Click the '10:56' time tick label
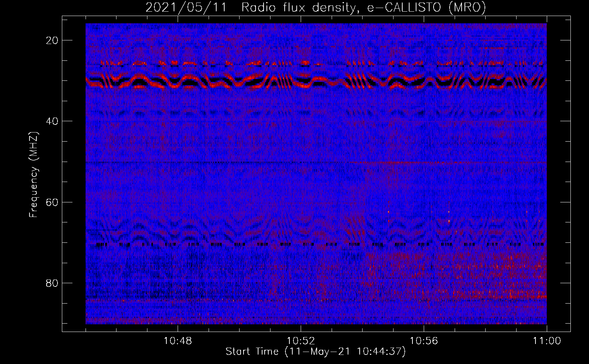The height and width of the screenshot is (364, 589). (424, 341)
